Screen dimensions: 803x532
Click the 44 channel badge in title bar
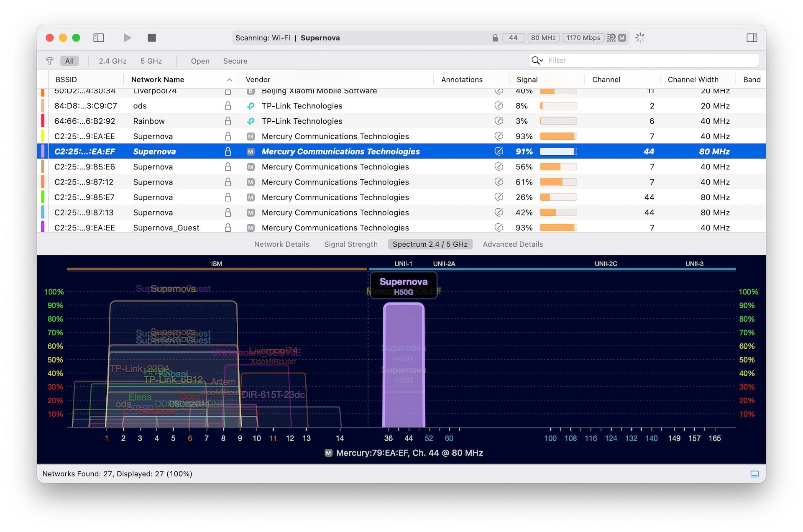[513, 38]
